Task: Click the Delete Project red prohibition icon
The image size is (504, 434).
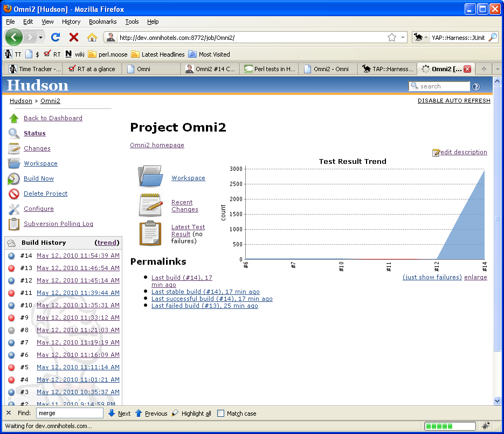Action: click(x=14, y=194)
